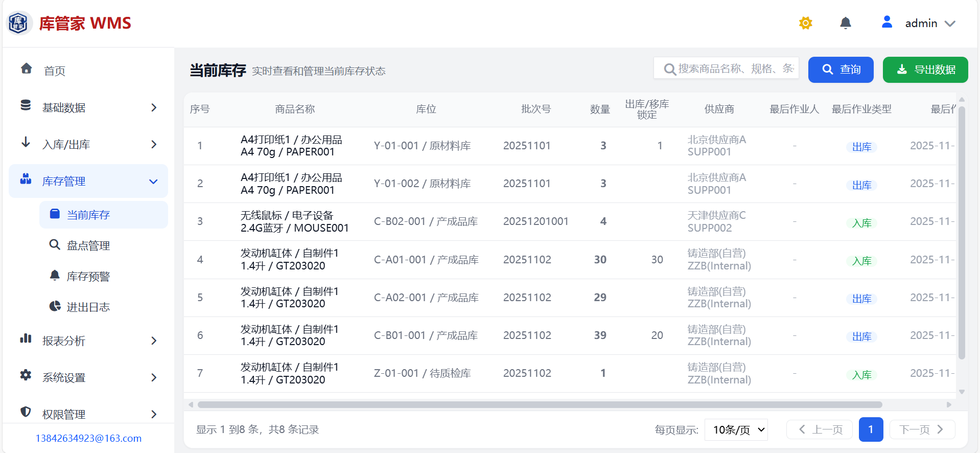The height and width of the screenshot is (453, 980).
Task: Go to 上一页 previous page
Action: 820,429
